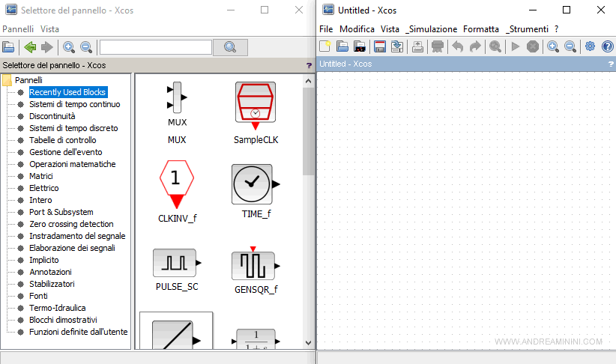Open the _Simulazione menu

tap(432, 29)
